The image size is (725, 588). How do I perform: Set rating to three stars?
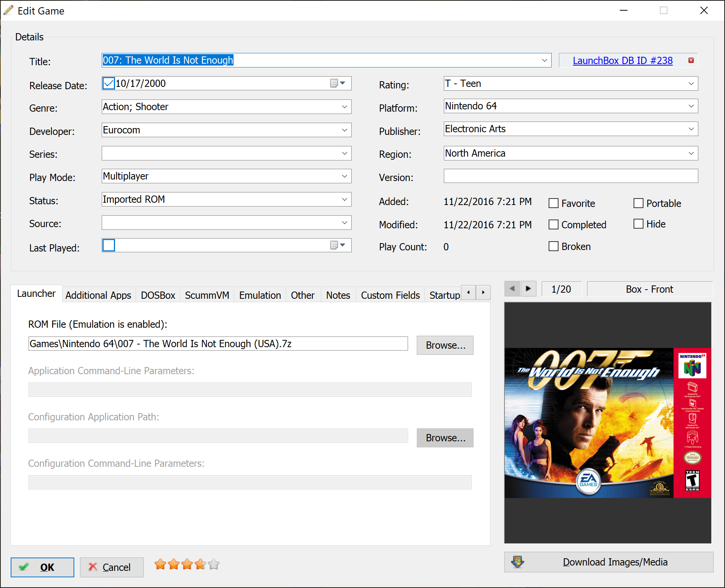187,564
